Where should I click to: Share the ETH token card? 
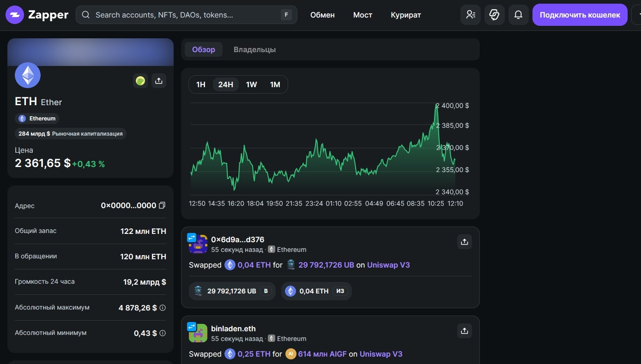click(x=159, y=81)
